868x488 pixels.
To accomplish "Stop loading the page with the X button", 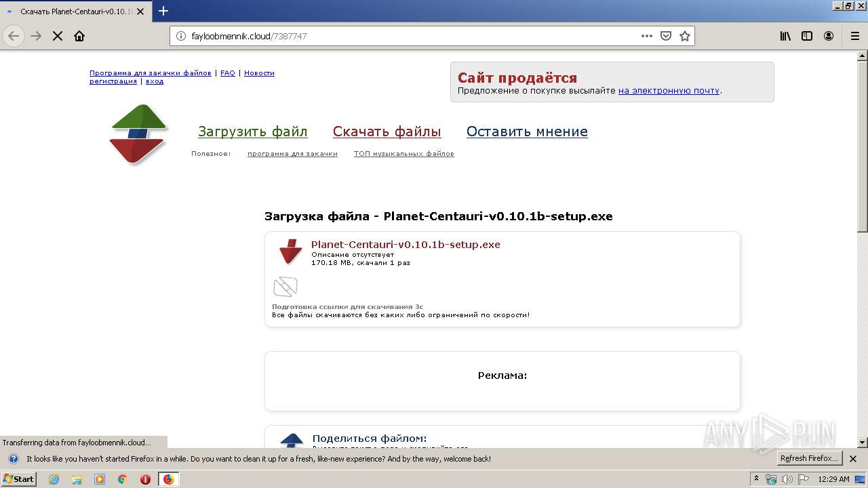I will [58, 36].
